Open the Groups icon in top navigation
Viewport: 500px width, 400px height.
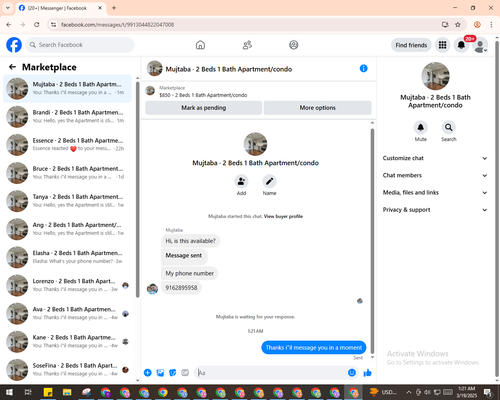click(x=294, y=45)
